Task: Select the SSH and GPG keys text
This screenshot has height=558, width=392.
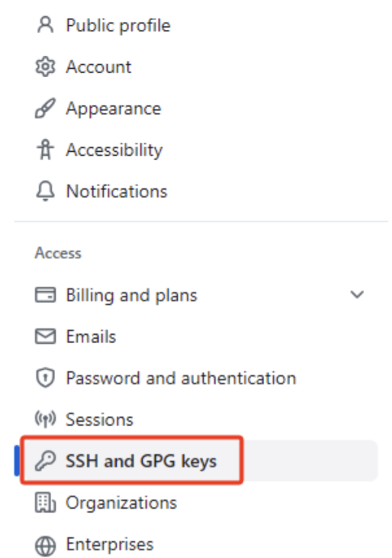Action: pyautogui.click(x=141, y=462)
